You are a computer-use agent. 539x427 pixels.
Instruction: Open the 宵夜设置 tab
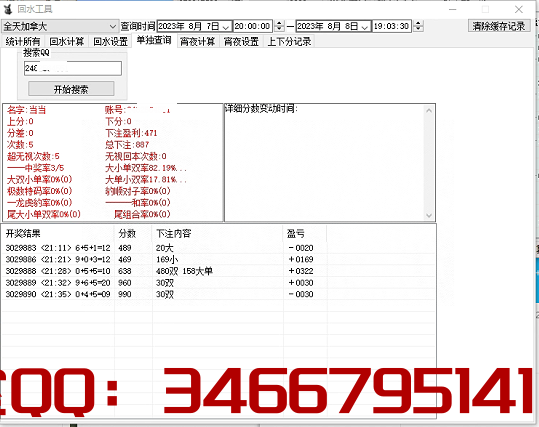(x=241, y=42)
